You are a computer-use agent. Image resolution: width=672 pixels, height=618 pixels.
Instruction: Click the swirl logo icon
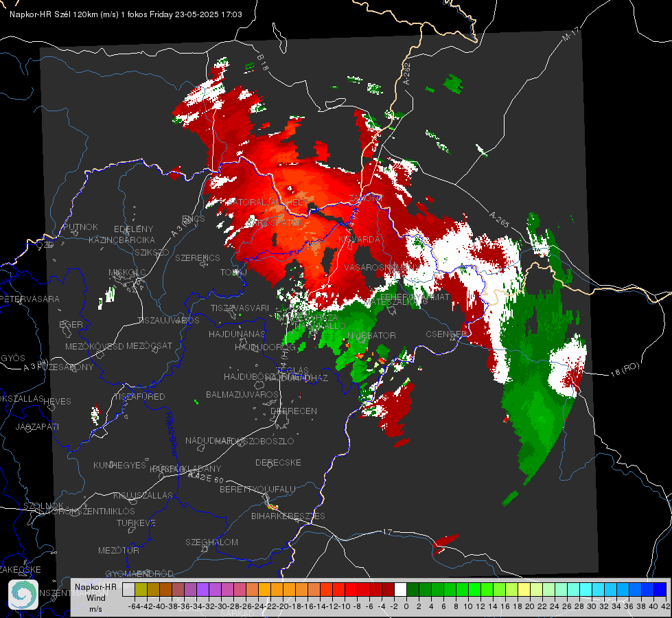(23, 595)
